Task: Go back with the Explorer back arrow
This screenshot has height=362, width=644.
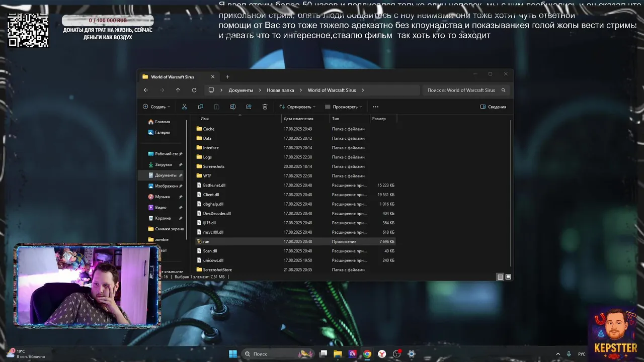Action: 146,90
